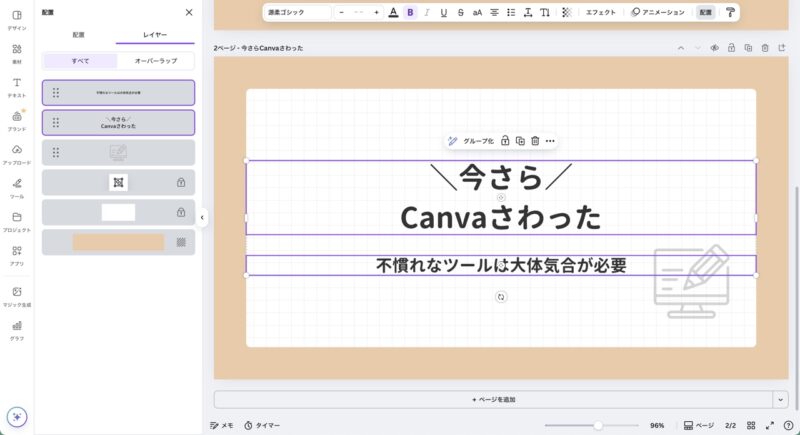Select the 不慣れなツール text layer in list
This screenshot has width=800, height=435.
click(118, 93)
